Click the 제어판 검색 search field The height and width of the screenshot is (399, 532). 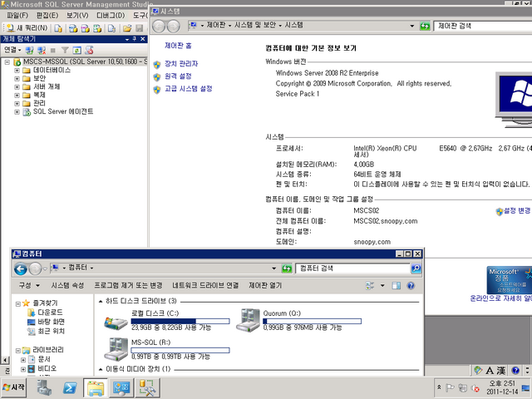pyautogui.click(x=483, y=26)
